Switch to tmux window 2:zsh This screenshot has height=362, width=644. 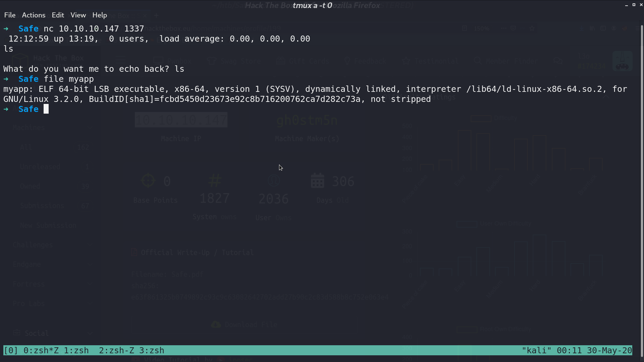click(x=116, y=351)
